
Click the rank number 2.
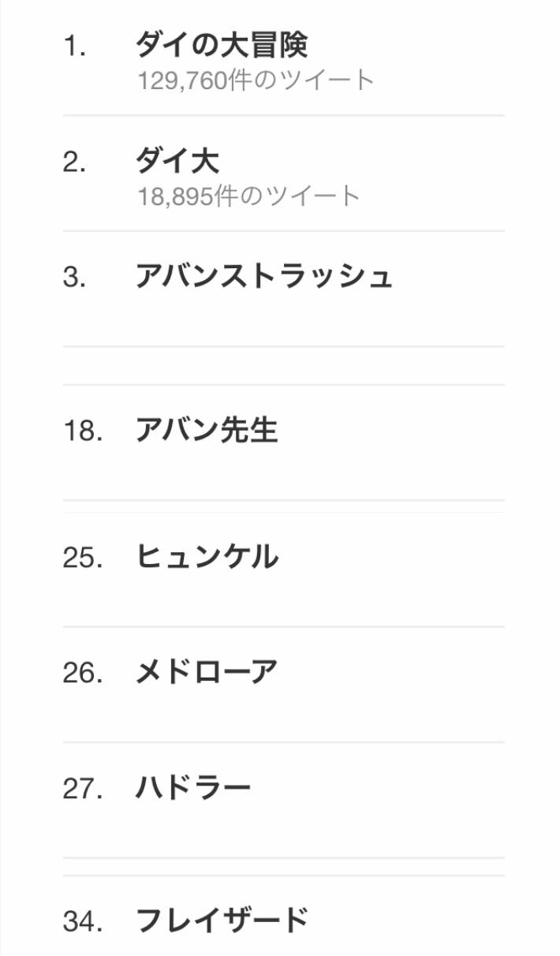coord(74,162)
